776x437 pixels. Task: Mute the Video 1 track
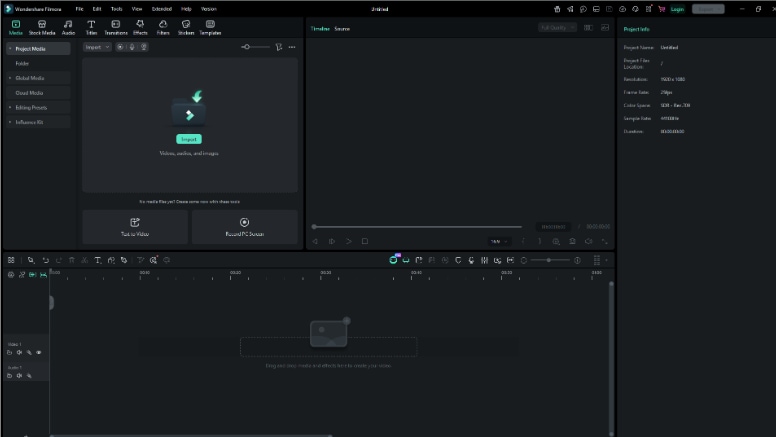[19, 353]
